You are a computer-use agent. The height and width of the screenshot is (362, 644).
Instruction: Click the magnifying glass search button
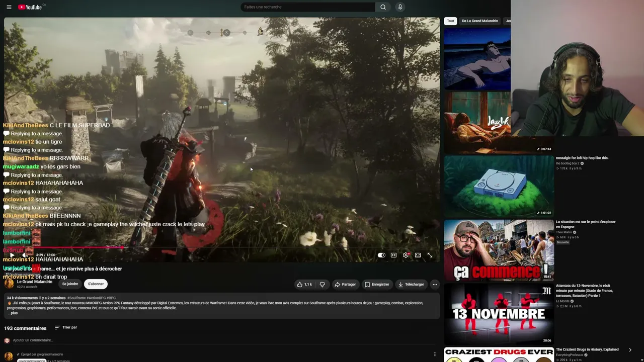click(383, 7)
